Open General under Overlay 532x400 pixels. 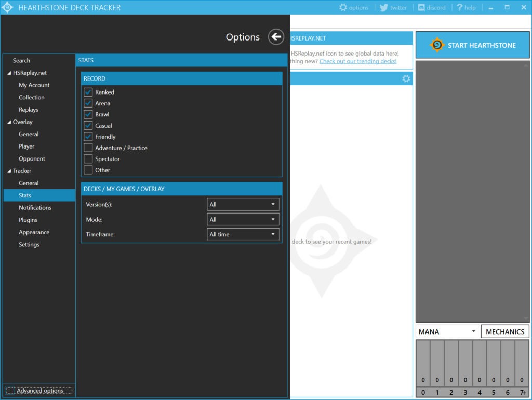click(29, 134)
